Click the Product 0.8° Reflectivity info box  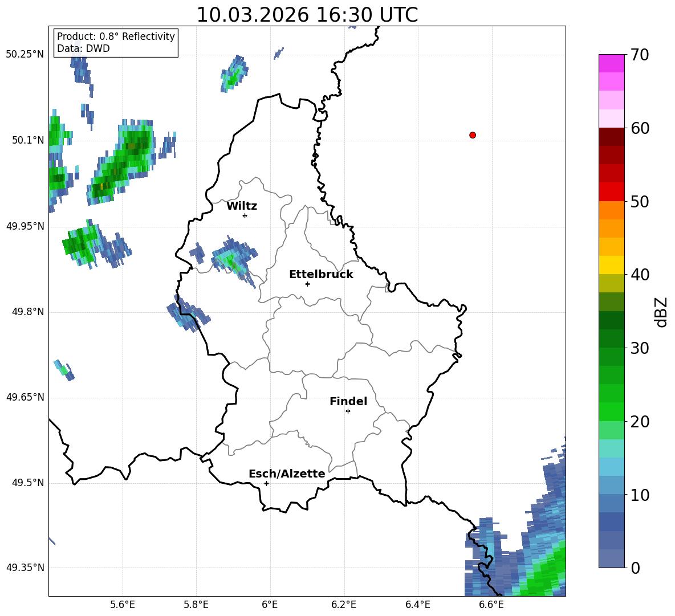tap(116, 42)
